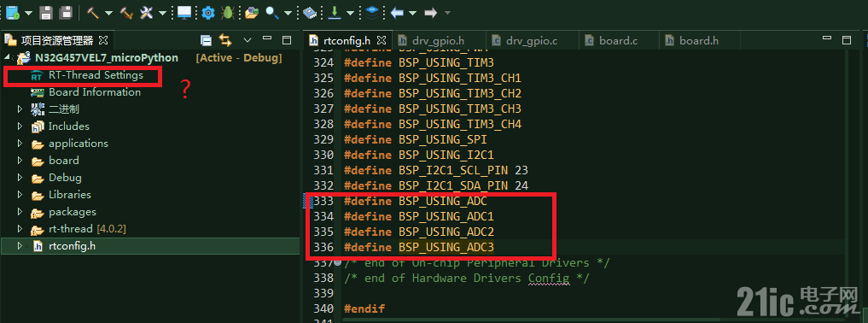
Task: Close the rtconfig.h editor tab
Action: 382,40
